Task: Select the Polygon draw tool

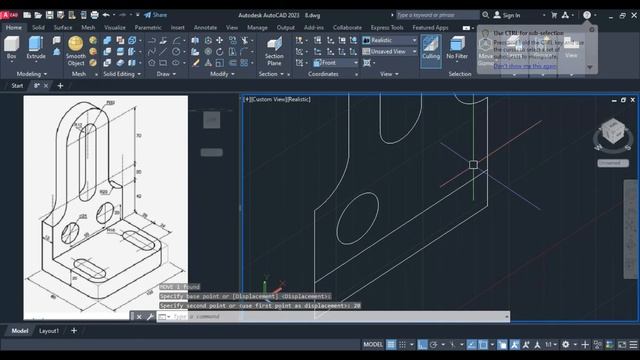Action: 151,63
